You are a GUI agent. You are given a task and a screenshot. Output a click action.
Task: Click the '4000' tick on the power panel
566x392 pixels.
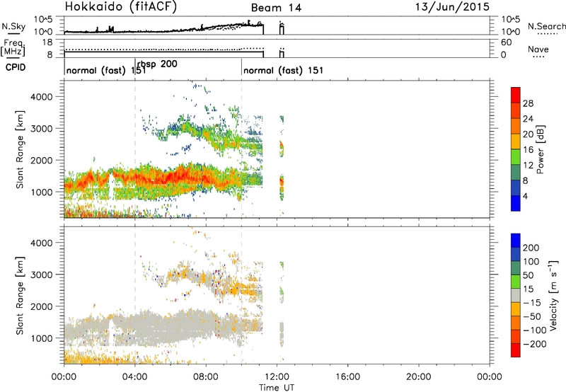tap(41, 97)
